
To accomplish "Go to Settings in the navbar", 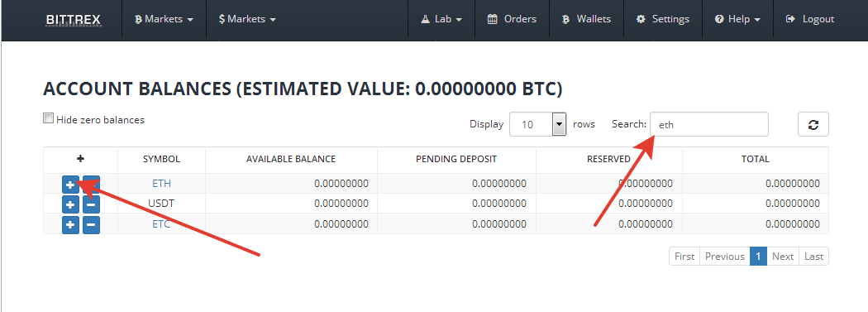I will (663, 19).
